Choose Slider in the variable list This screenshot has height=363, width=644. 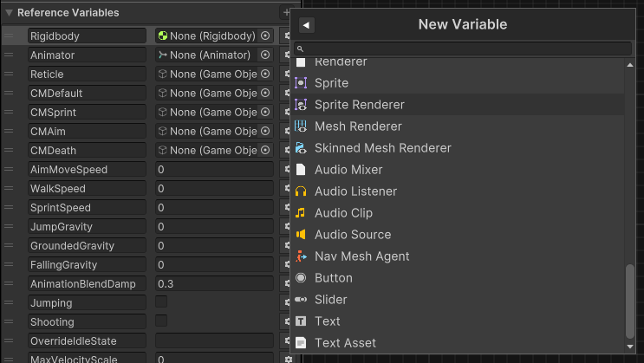coord(330,300)
